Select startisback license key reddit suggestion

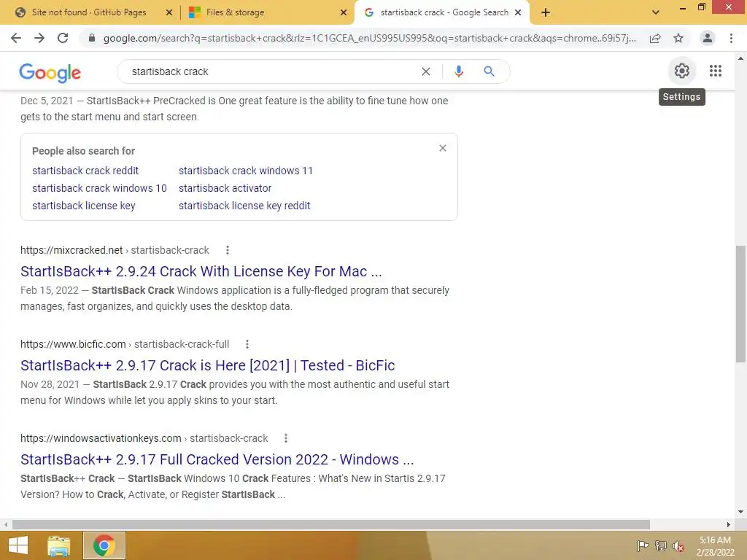tap(244, 206)
